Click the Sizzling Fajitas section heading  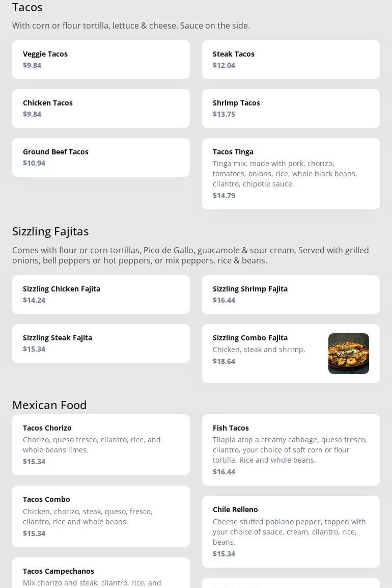coord(50,231)
